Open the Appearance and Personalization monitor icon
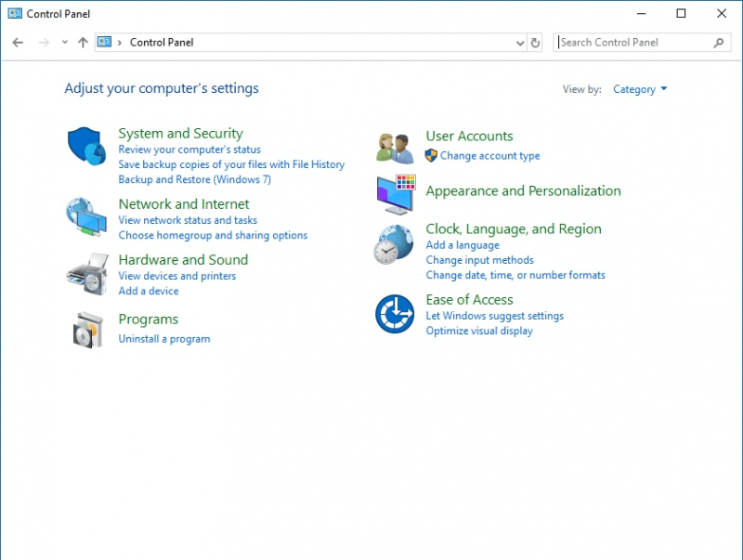This screenshot has height=560, width=743. (x=397, y=194)
